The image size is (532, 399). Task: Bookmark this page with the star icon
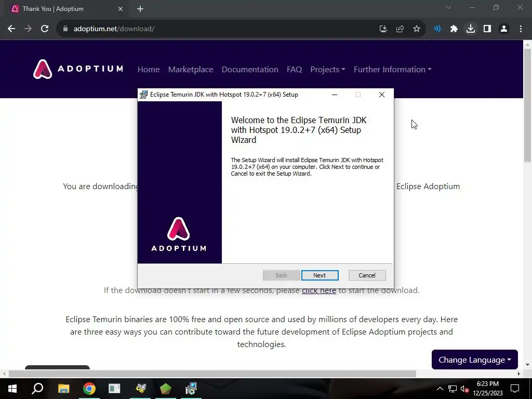point(417,29)
